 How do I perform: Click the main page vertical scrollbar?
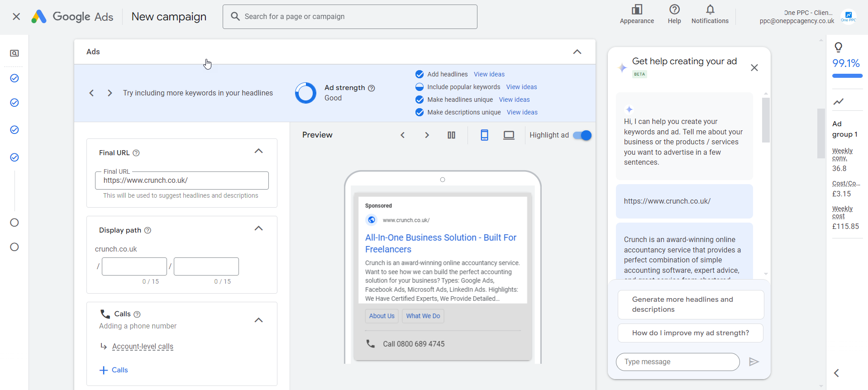click(x=821, y=133)
